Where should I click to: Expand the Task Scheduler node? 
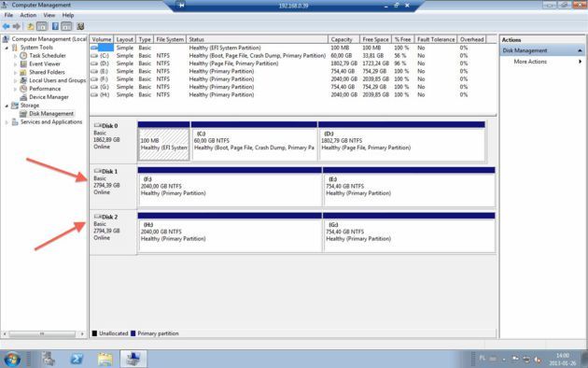(x=15, y=56)
